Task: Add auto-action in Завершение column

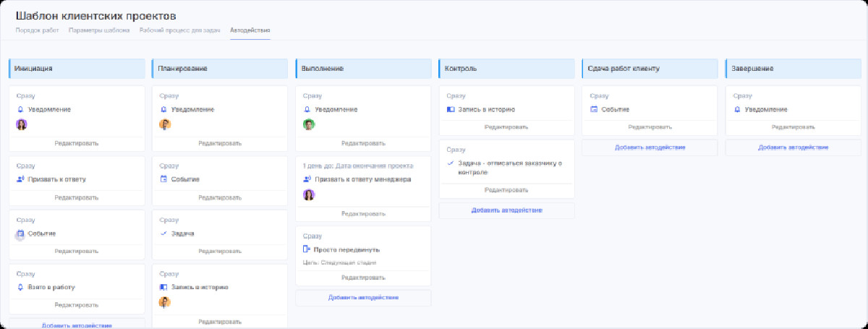Action: pyautogui.click(x=793, y=147)
